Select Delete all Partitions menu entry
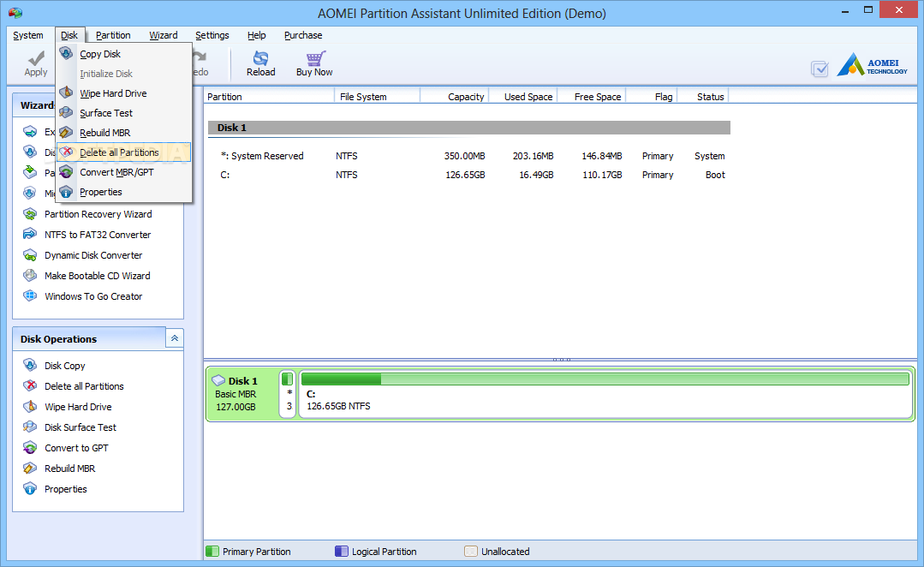 (124, 152)
